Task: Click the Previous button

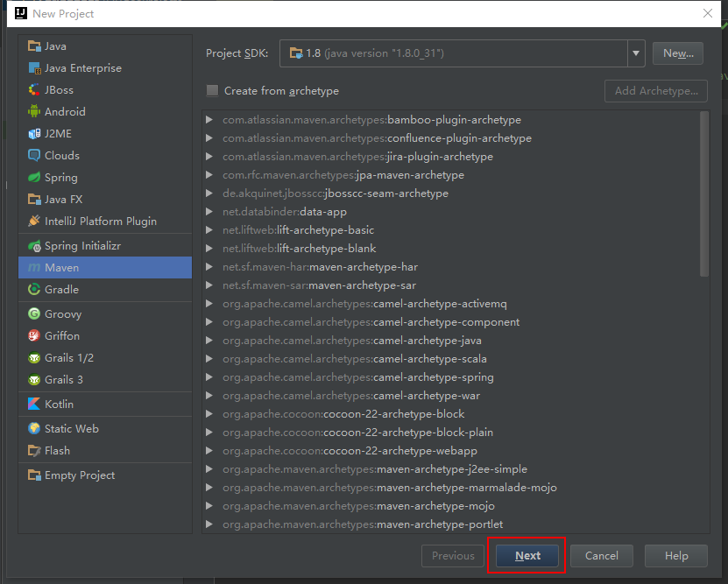Action: click(453, 556)
